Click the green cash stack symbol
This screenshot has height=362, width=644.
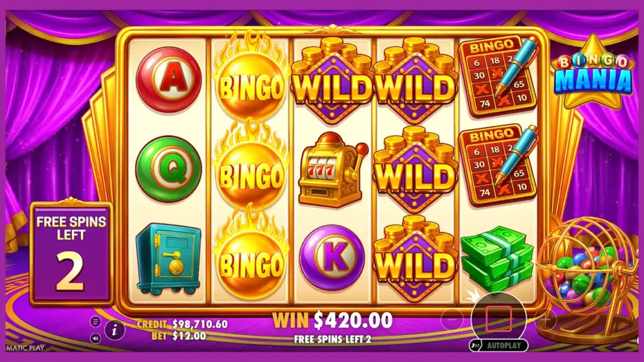point(498,257)
